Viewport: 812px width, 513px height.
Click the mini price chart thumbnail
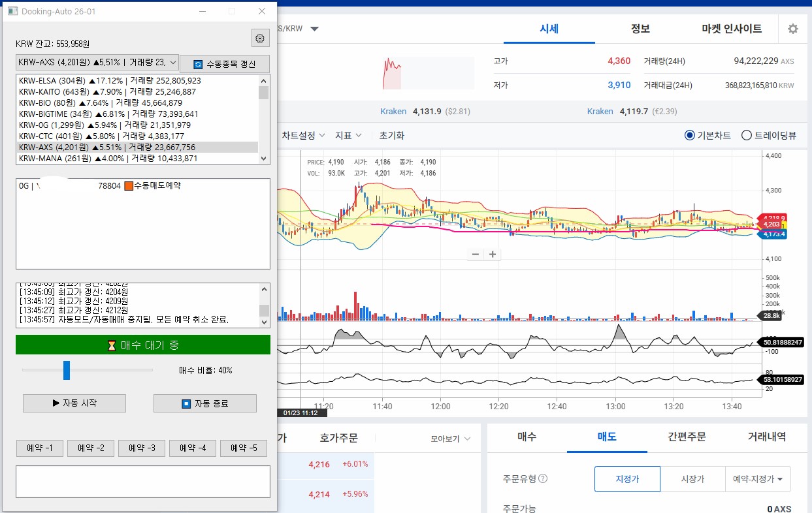428,72
